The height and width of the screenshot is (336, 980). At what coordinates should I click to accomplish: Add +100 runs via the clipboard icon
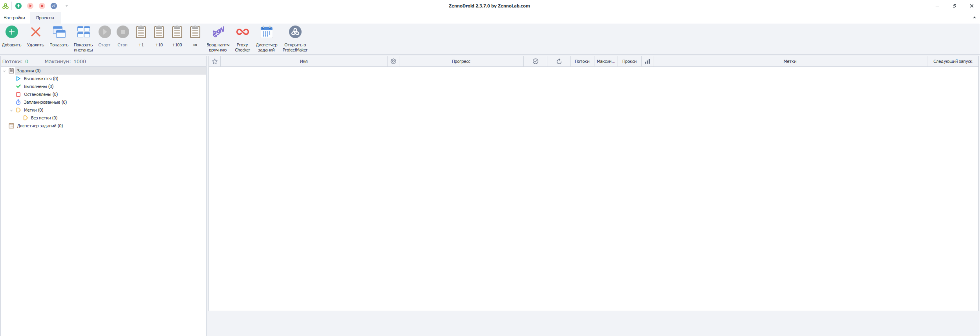coord(177,32)
